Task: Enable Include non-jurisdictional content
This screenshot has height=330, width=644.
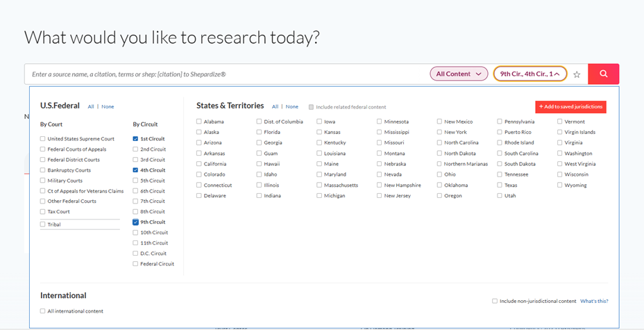Action: point(495,301)
